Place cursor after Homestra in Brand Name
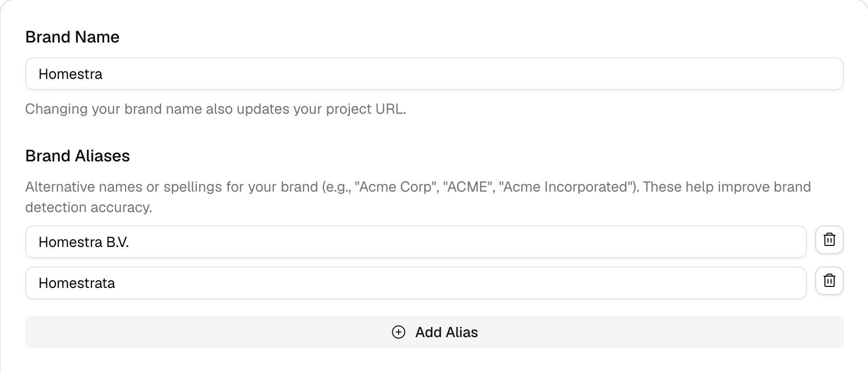This screenshot has height=373, width=868. coord(103,74)
